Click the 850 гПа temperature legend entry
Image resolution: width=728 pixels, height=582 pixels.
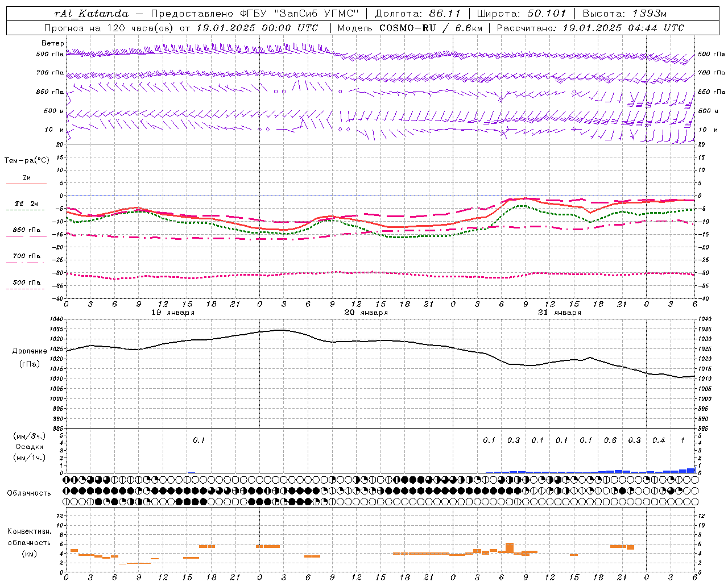pyautogui.click(x=27, y=230)
